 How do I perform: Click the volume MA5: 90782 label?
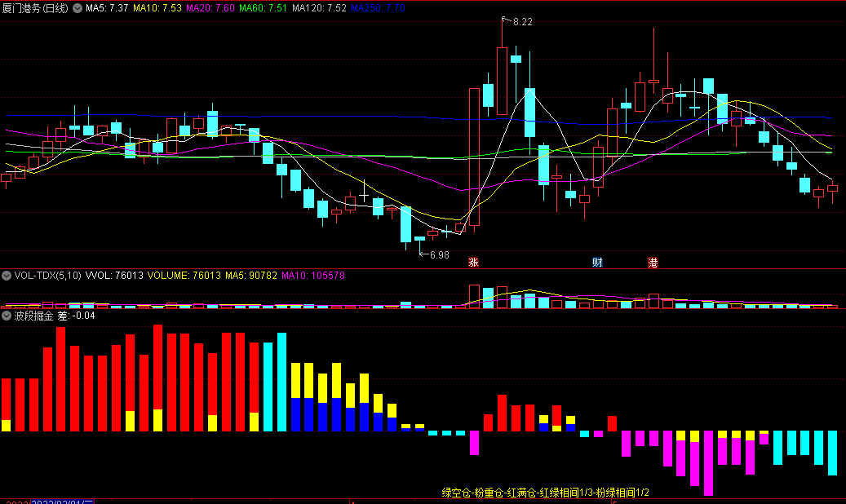[251, 276]
